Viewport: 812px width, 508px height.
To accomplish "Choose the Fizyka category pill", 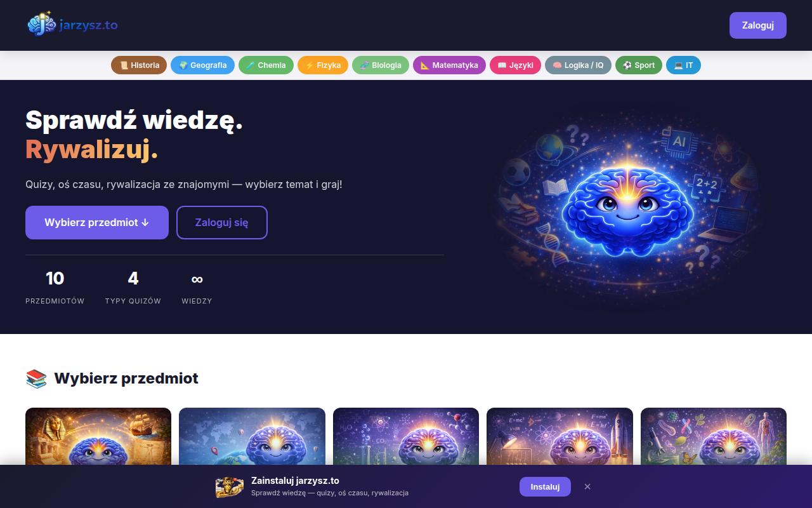I will [323, 65].
